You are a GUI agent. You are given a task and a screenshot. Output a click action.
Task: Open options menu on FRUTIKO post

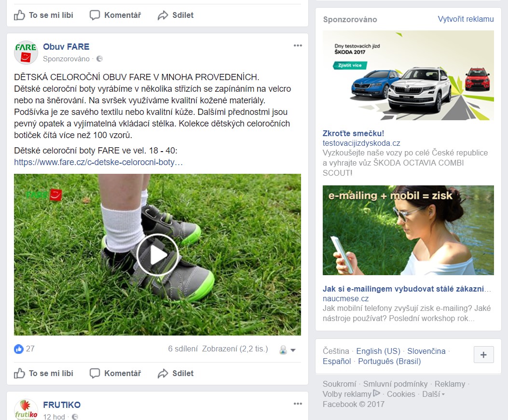[298, 404]
